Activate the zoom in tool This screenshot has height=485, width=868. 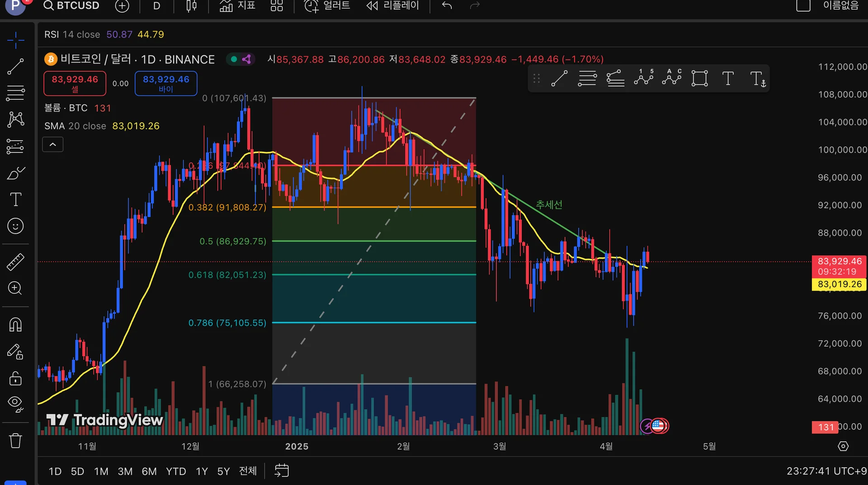[15, 288]
